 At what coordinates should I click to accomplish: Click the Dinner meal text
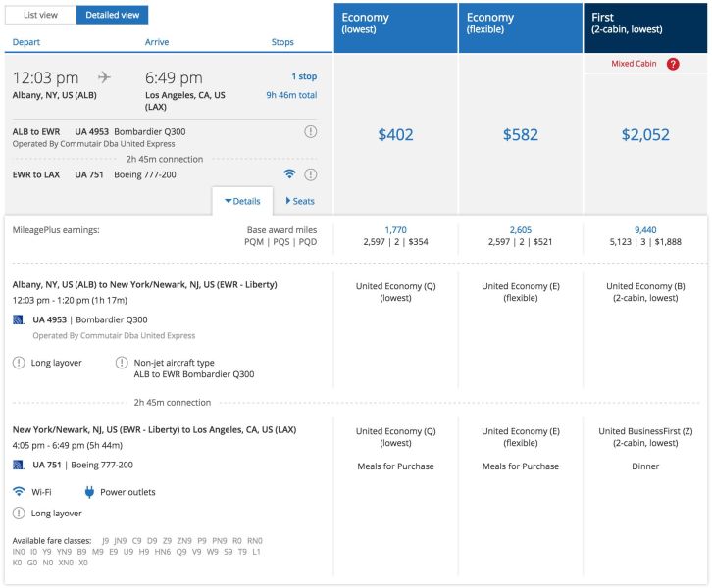click(x=645, y=466)
